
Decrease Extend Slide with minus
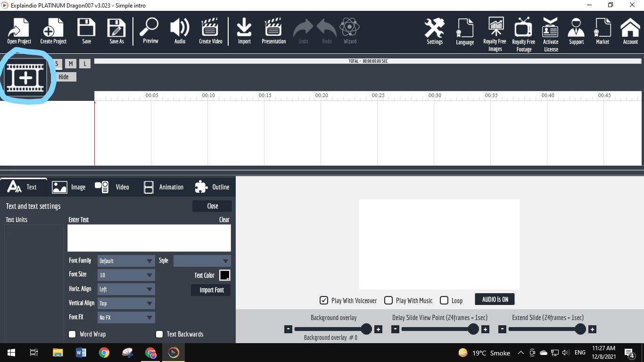coord(502,329)
